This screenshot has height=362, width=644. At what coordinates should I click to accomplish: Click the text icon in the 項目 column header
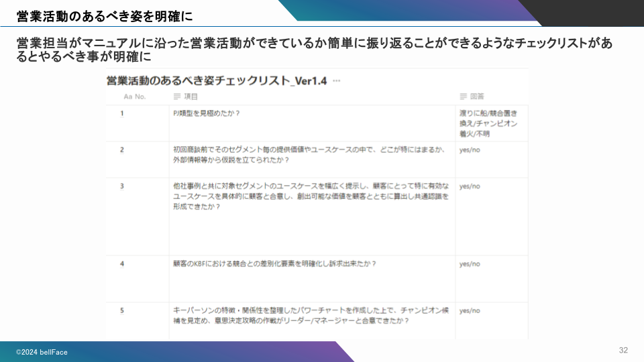tap(177, 97)
